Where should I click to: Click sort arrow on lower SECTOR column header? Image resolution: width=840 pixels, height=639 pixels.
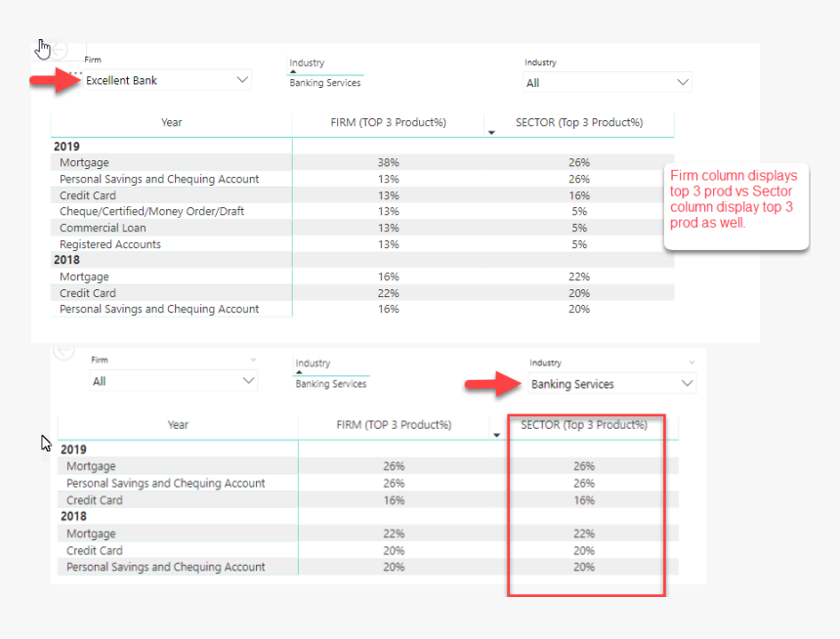496,435
